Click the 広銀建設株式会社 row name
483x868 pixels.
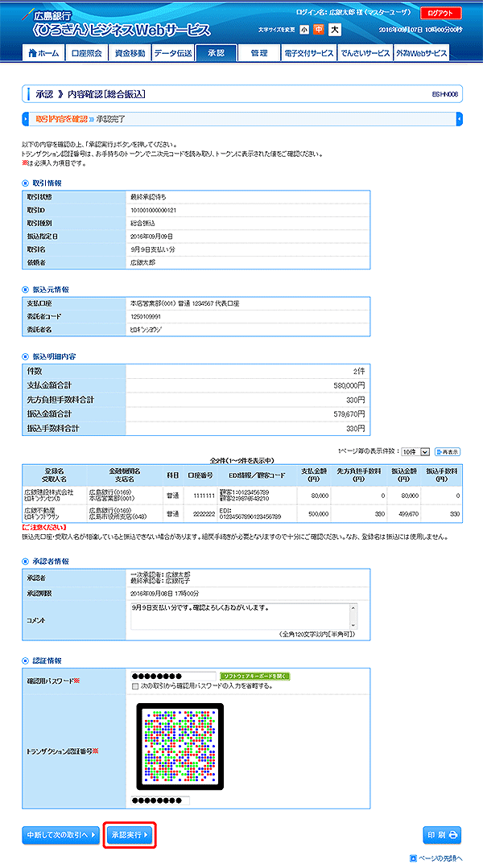coord(49,491)
